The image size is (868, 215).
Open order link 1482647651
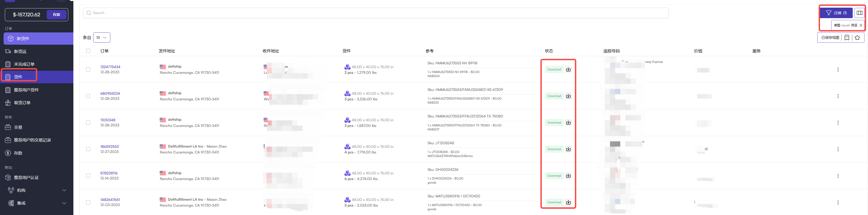click(110, 200)
